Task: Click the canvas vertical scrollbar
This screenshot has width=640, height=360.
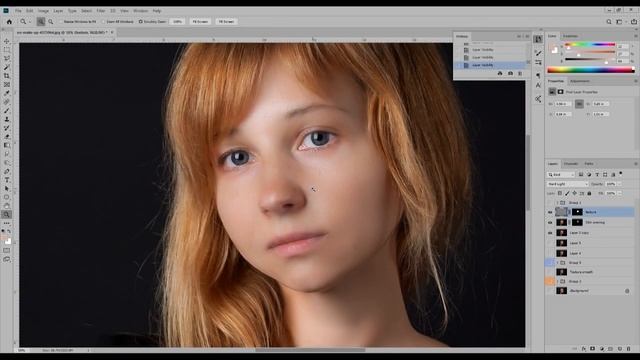Action: click(x=528, y=173)
